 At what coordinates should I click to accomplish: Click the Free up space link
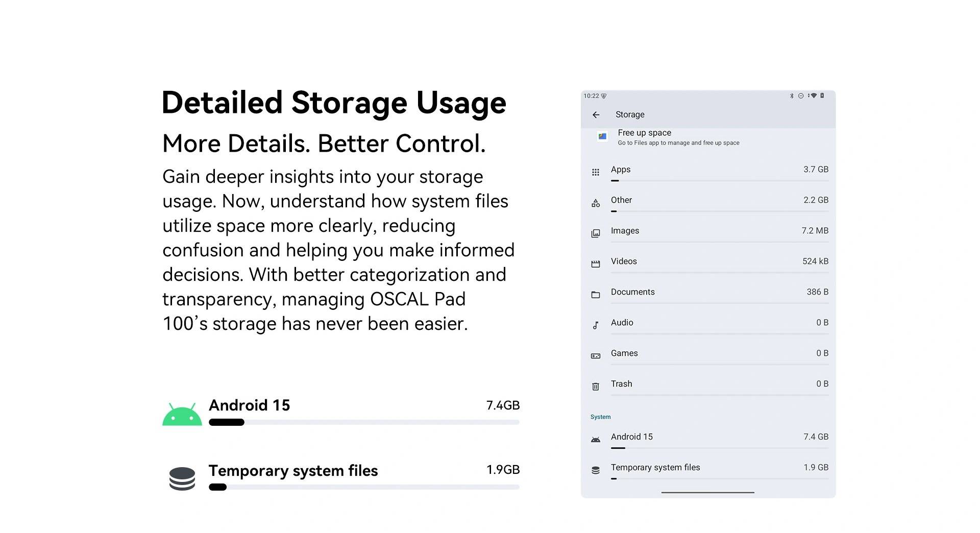[644, 133]
